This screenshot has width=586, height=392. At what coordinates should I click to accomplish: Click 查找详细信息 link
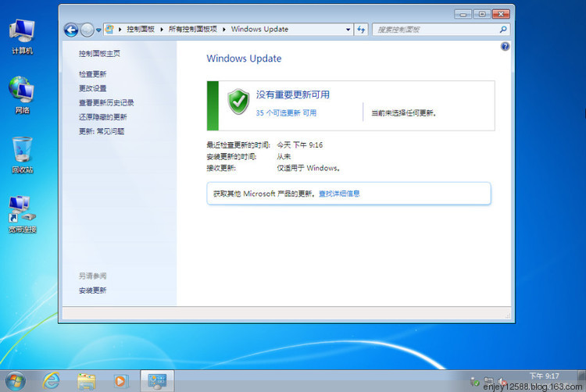coord(339,194)
